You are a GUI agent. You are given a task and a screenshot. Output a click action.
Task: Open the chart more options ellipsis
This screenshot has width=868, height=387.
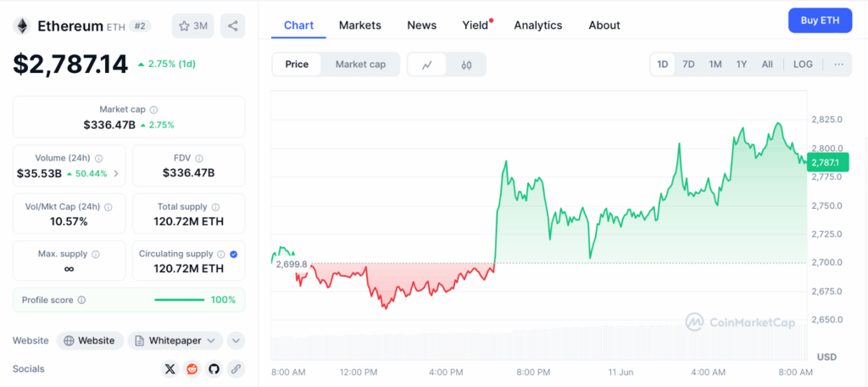tap(838, 64)
